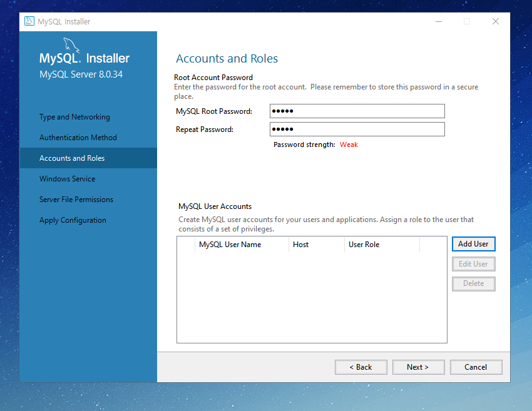Cancel the MySQL configuration
This screenshot has width=532, height=411.
476,367
